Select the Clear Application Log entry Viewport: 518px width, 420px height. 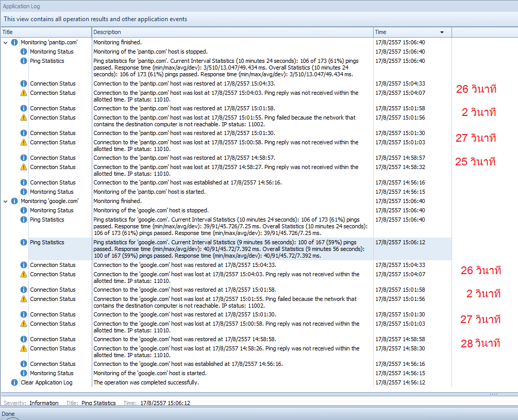point(46,382)
